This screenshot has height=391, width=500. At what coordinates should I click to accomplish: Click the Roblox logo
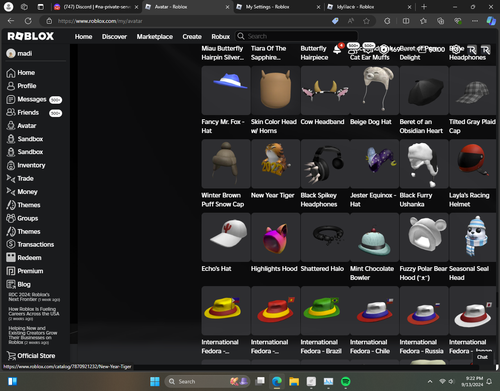pyautogui.click(x=30, y=36)
